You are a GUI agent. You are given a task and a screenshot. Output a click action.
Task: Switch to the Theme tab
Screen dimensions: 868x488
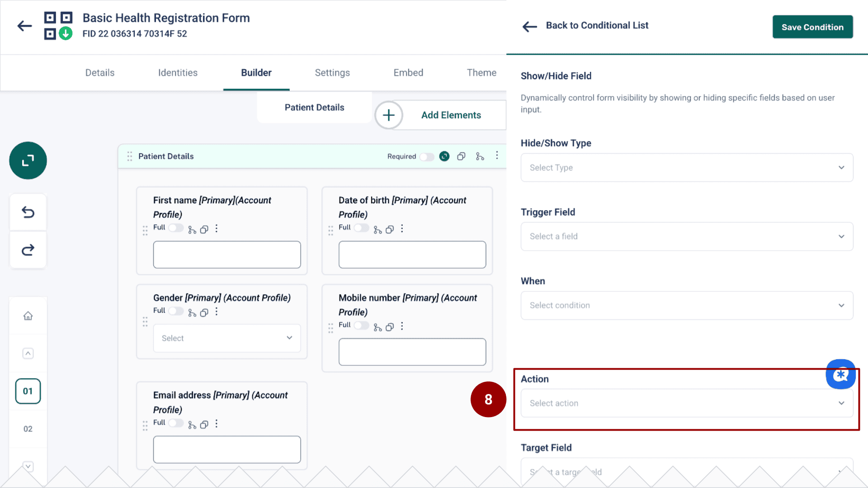pyautogui.click(x=481, y=72)
